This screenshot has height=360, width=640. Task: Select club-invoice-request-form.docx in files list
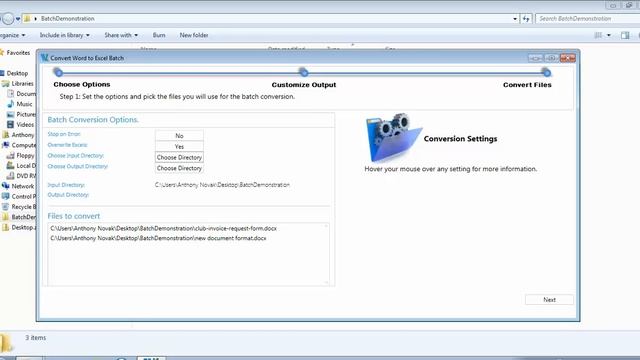163,229
